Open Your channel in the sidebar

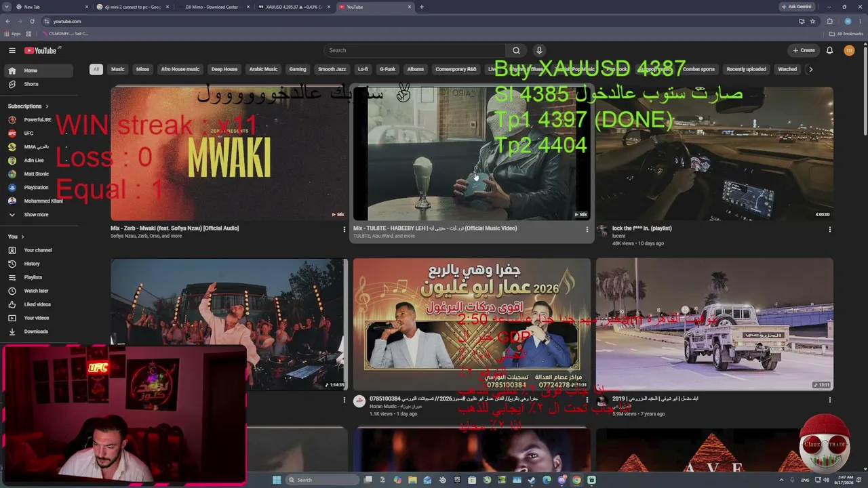click(x=39, y=250)
